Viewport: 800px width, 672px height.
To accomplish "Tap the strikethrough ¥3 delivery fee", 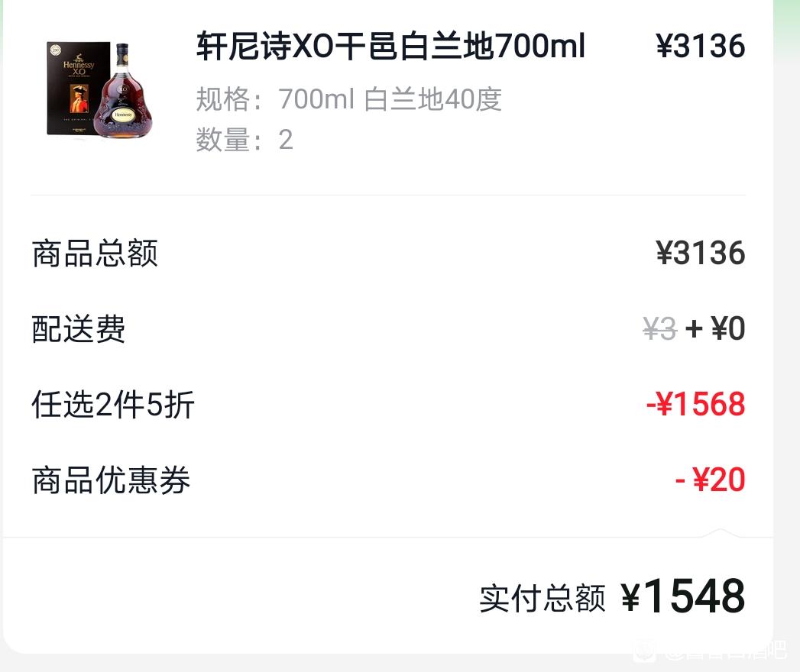I will pyautogui.click(x=659, y=328).
